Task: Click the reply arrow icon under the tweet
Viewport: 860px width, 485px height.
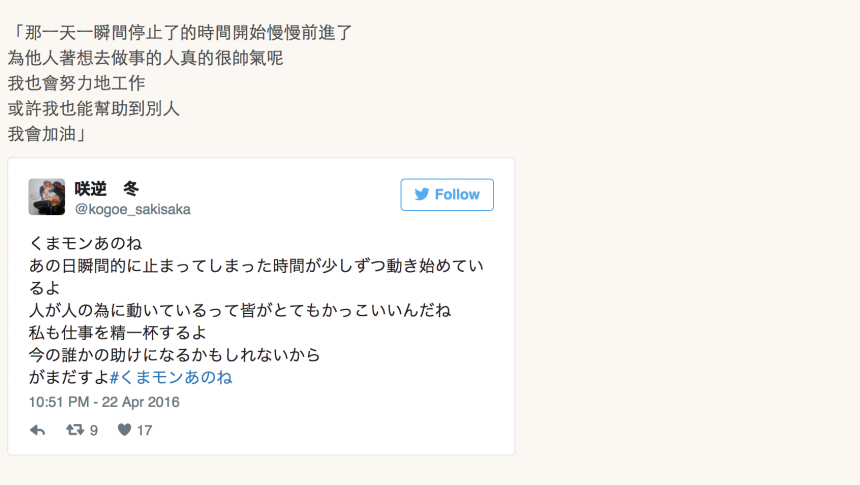Action: 38,430
